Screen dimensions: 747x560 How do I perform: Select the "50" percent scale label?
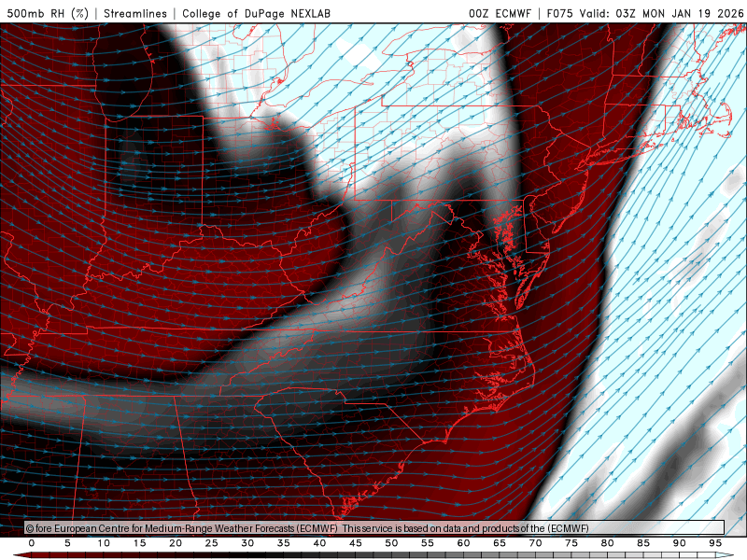391,543
